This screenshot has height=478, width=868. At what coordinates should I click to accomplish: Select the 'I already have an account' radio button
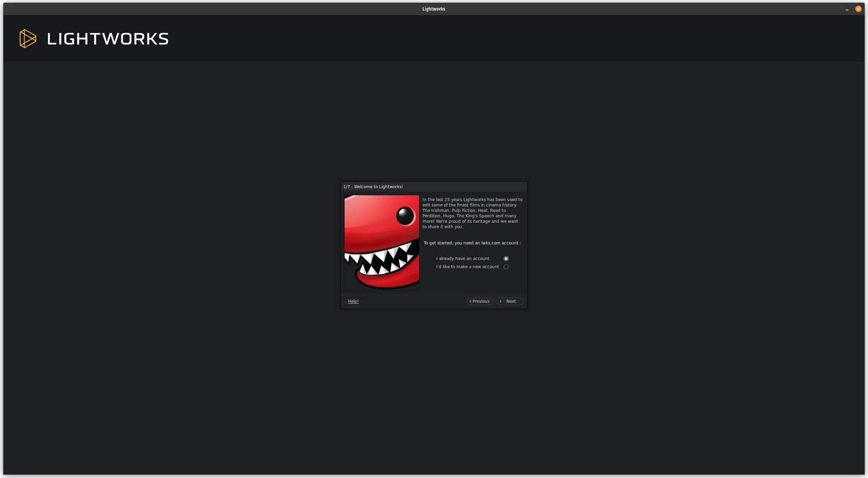click(506, 258)
